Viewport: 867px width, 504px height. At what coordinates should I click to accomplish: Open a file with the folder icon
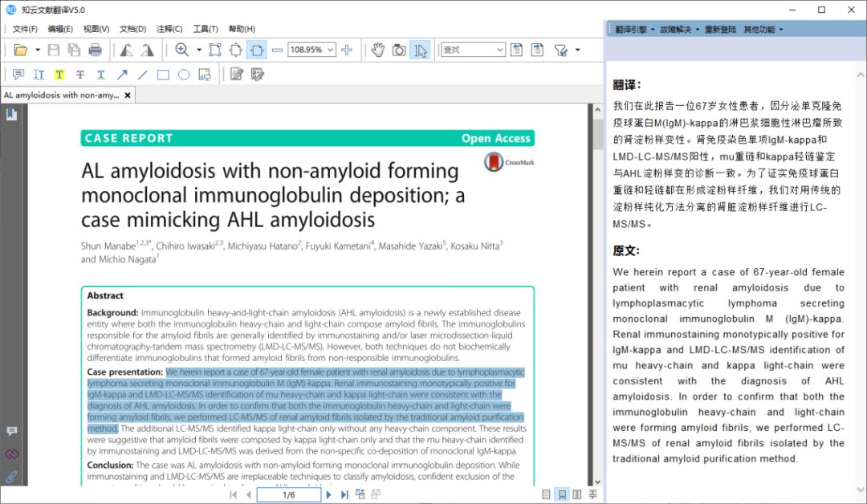pyautogui.click(x=20, y=51)
